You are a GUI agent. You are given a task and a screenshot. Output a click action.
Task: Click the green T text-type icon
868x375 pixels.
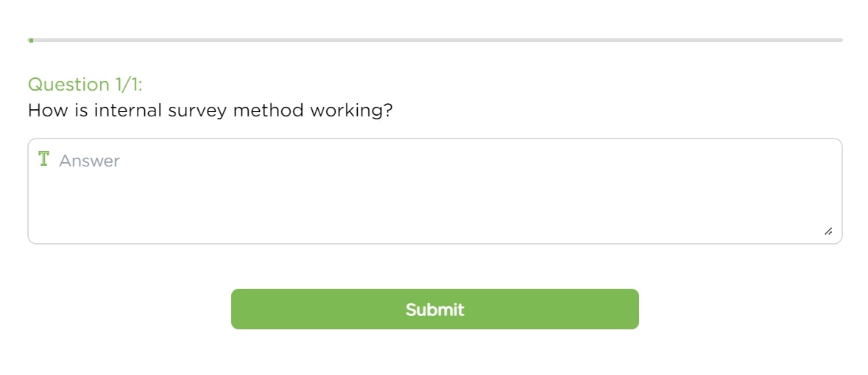(x=43, y=159)
